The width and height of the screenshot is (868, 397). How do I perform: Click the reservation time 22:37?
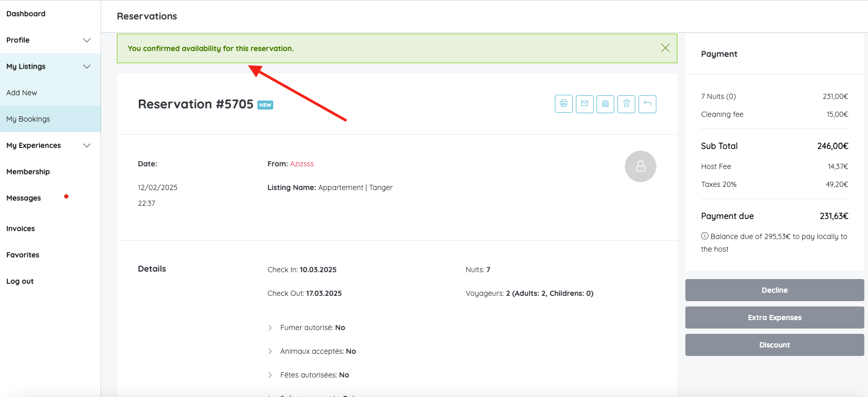coord(146,203)
